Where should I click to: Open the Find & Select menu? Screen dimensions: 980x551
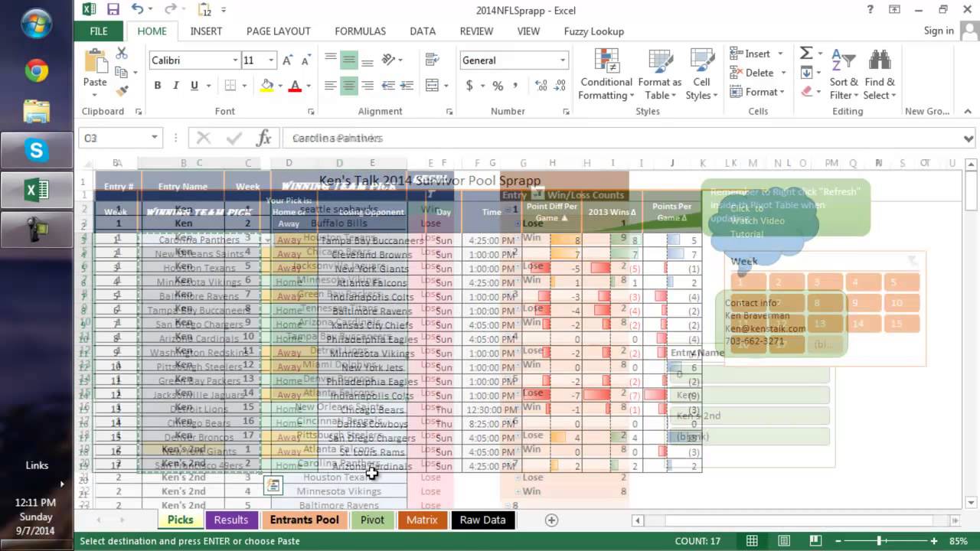(880, 75)
